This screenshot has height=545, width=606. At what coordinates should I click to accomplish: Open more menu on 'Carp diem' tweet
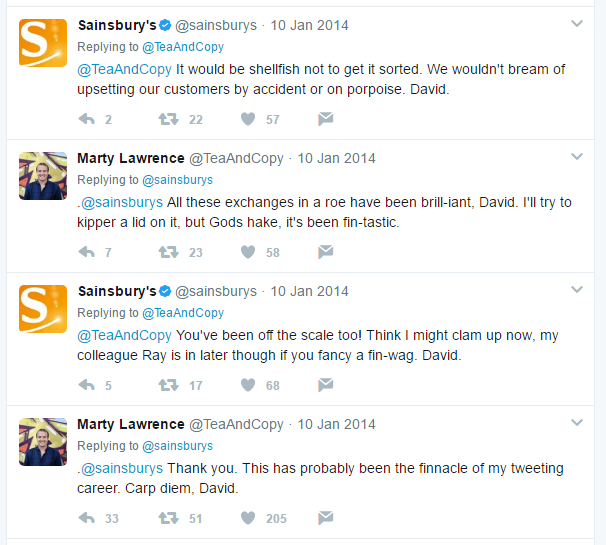click(x=577, y=422)
